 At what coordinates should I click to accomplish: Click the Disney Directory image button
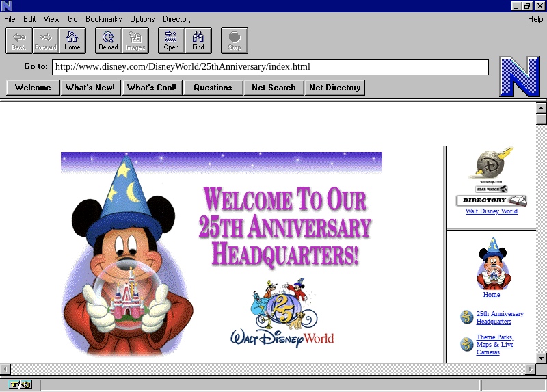coord(491,200)
